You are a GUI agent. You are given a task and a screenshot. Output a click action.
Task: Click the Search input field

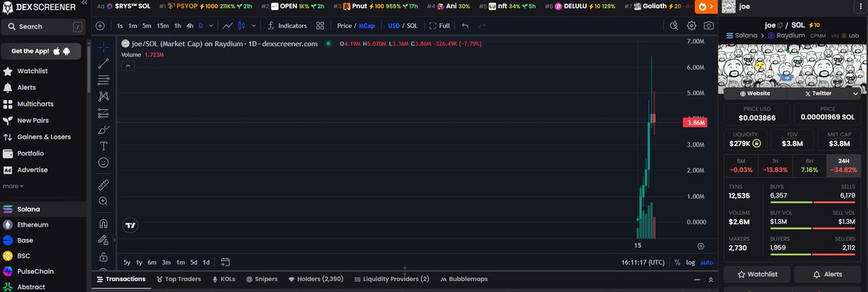(x=43, y=26)
